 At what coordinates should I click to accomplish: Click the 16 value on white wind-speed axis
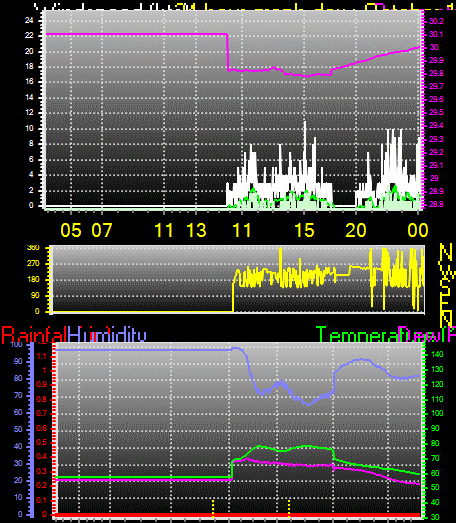[x=29, y=82]
